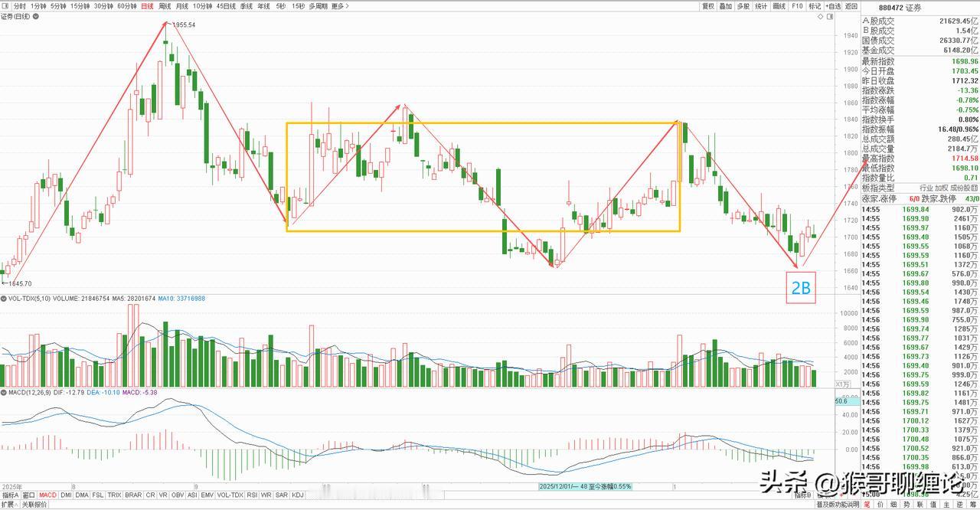Select the FSL indicator tab
This screenshot has width=980, height=510.
point(98,495)
